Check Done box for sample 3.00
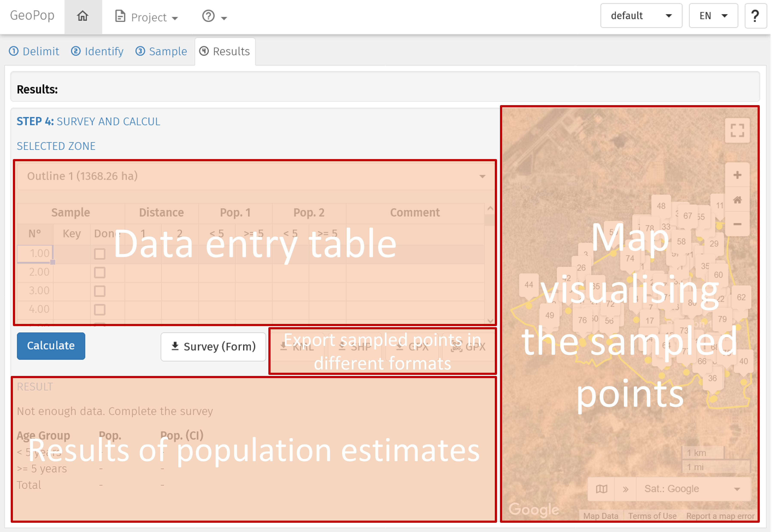 99,291
